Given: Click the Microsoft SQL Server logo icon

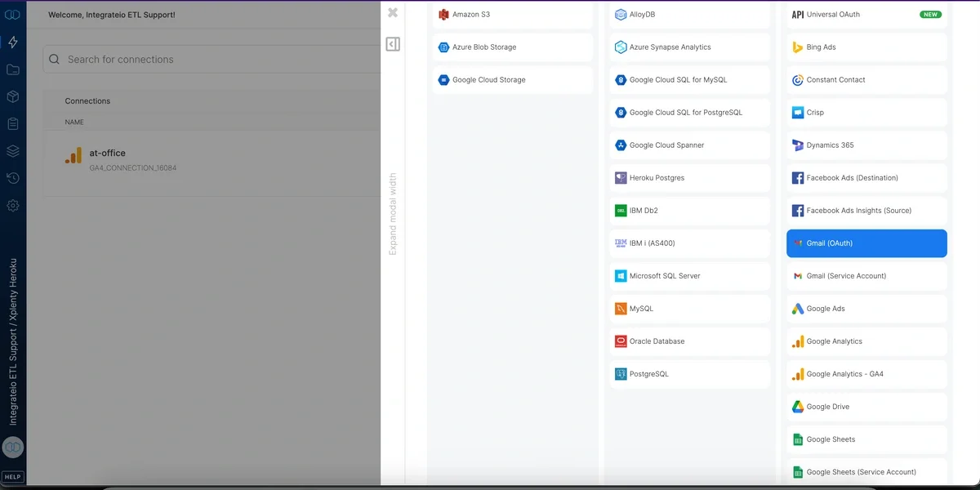Looking at the screenshot, I should click(x=621, y=276).
